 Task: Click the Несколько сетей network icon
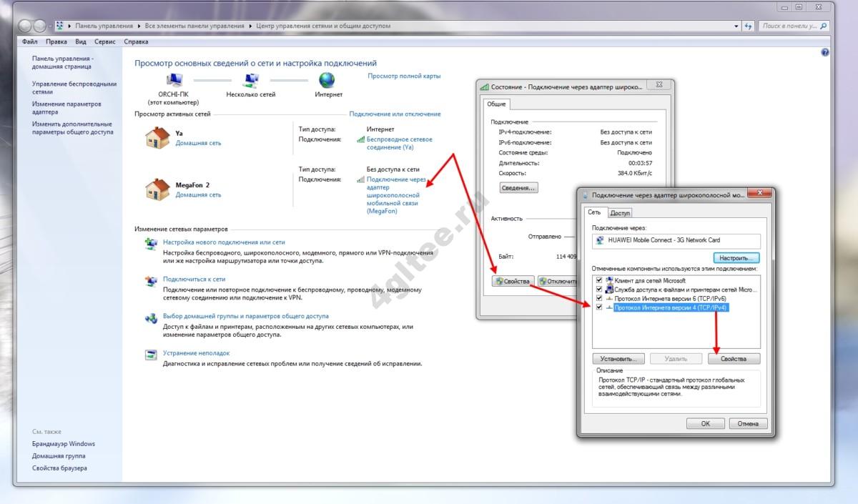coord(250,80)
